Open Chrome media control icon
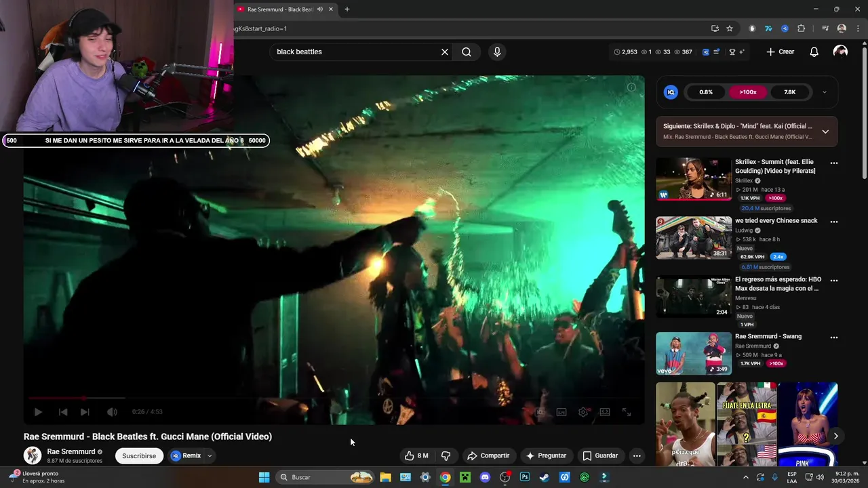 pos(825,28)
